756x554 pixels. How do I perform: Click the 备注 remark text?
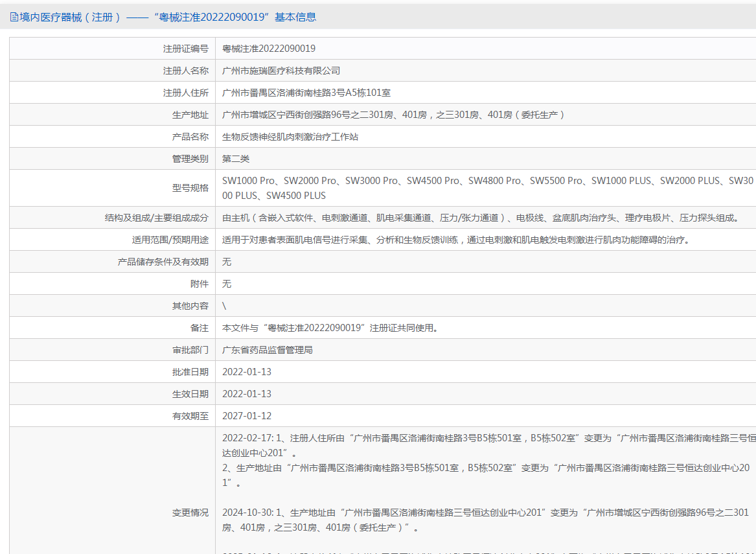click(x=330, y=328)
